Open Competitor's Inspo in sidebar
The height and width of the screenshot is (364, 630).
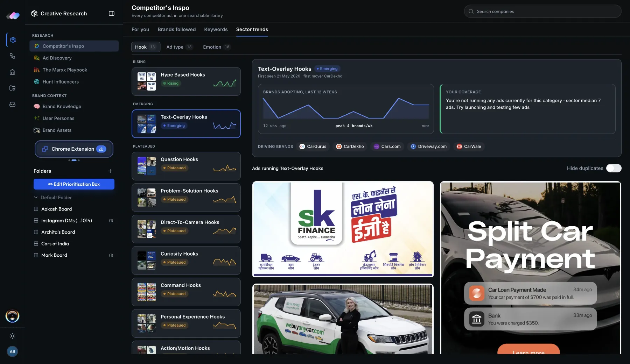[x=74, y=46]
